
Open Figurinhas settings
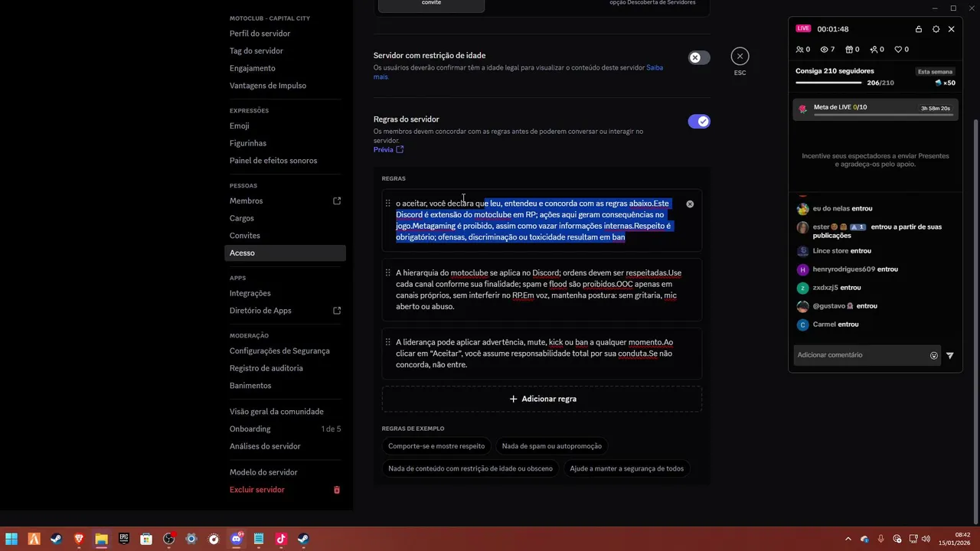click(248, 144)
